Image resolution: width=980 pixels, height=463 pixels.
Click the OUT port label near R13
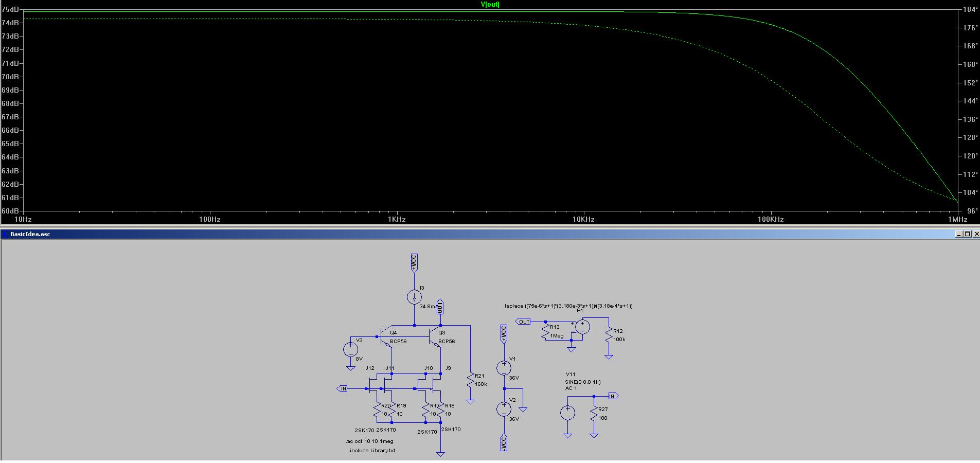(x=523, y=322)
